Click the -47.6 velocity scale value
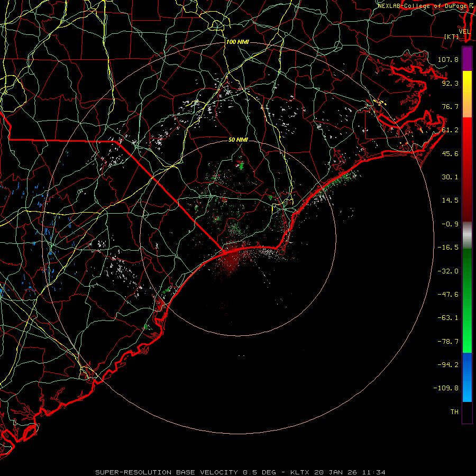476x476 pixels. (x=448, y=295)
